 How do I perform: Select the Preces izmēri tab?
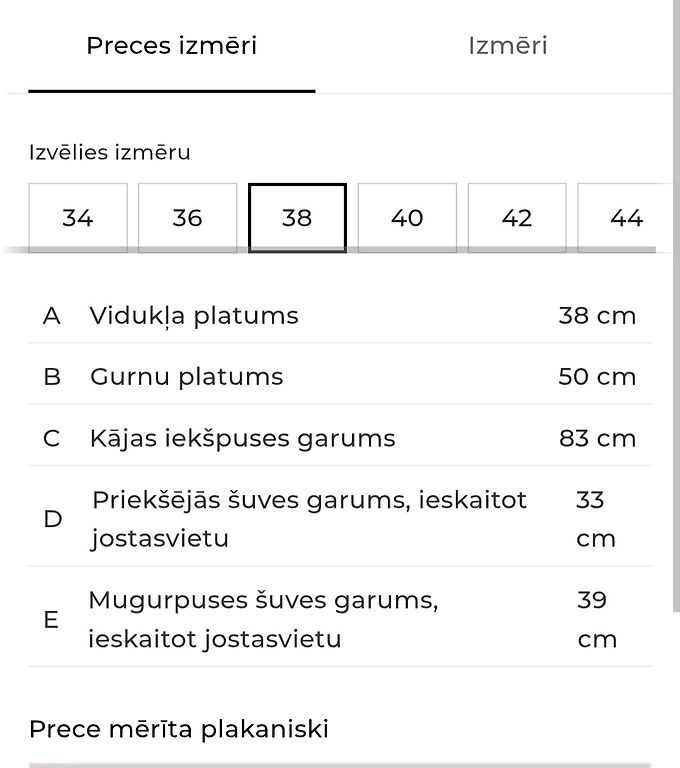point(171,46)
